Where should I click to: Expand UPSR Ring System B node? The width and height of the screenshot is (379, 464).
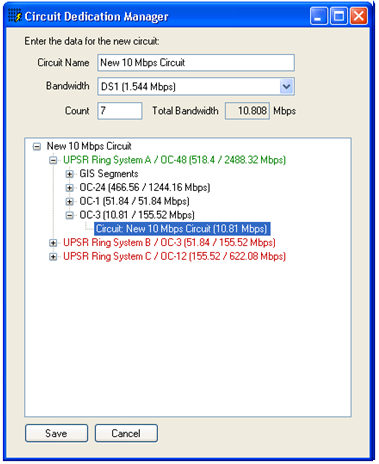click(x=53, y=243)
